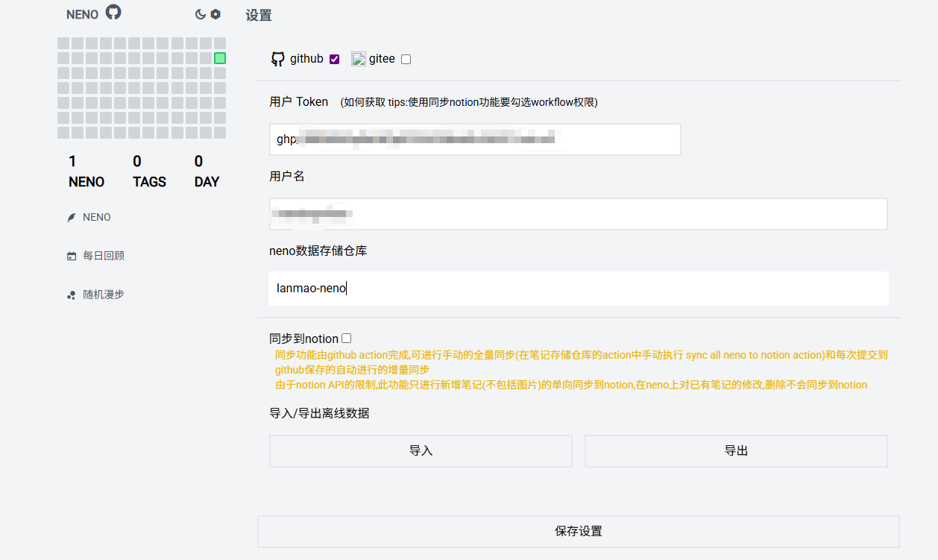Click the GitHub octocat icon in settings
This screenshot has width=938, height=560.
[277, 59]
